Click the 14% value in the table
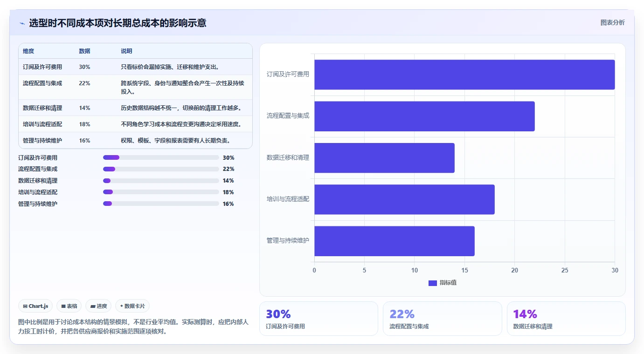Viewport: 644px width, 354px height. pos(84,108)
